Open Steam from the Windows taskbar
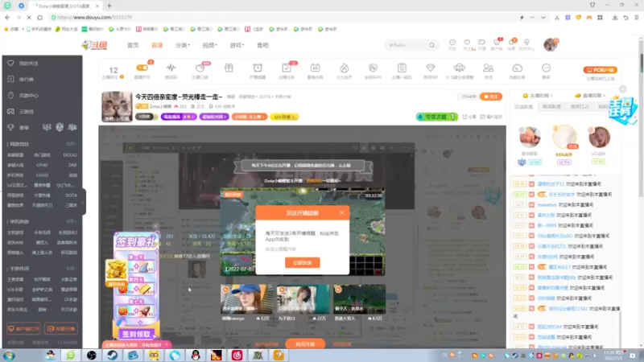This screenshot has width=644, height=362. click(x=112, y=355)
